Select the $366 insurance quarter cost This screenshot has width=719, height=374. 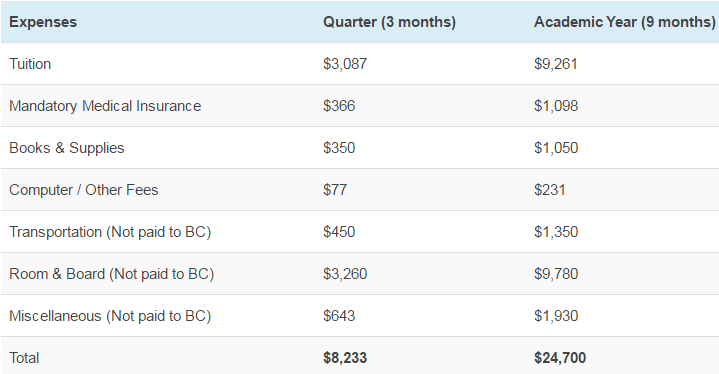coord(339,106)
